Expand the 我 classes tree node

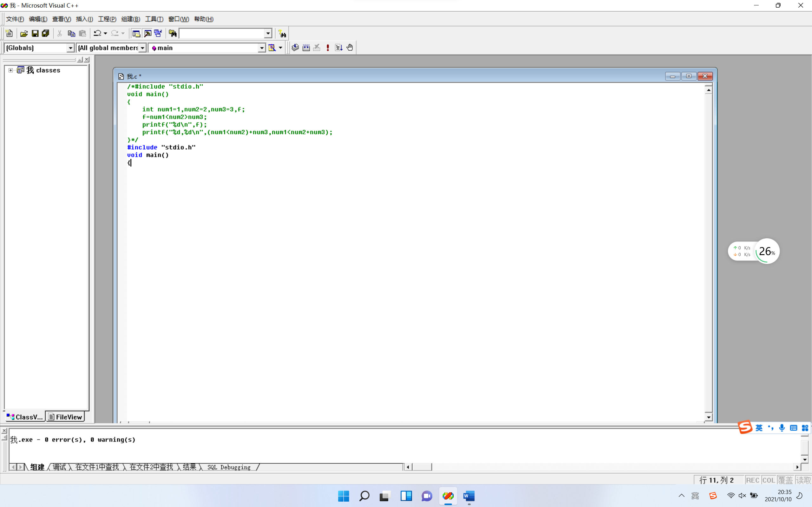[11, 70]
